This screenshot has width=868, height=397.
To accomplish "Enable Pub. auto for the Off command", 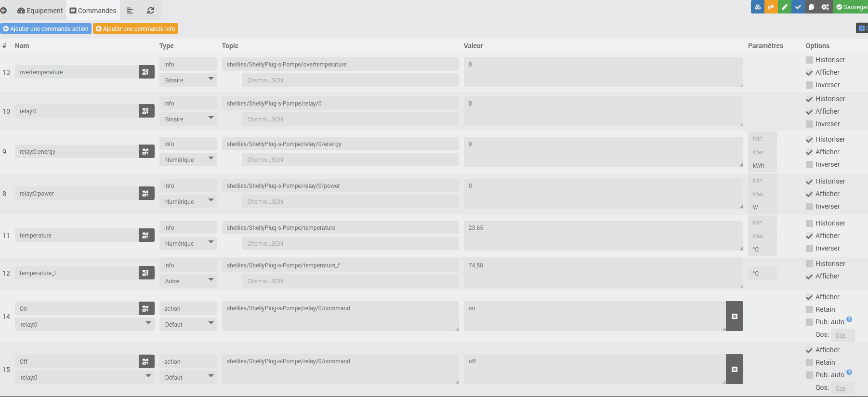I will [809, 375].
